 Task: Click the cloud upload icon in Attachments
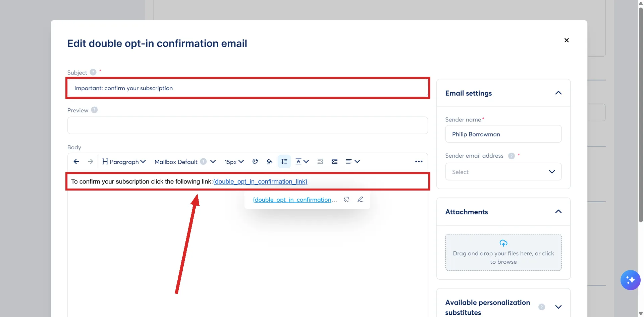503,243
